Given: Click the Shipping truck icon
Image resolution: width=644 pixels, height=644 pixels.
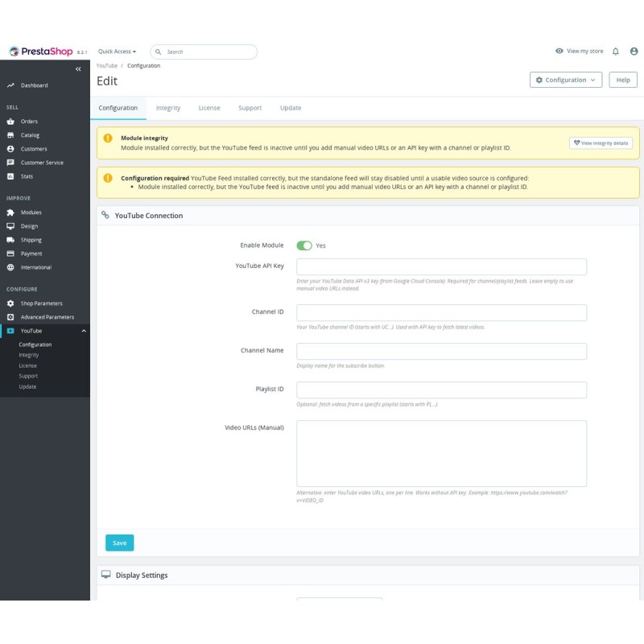Looking at the screenshot, I should pos(10,240).
